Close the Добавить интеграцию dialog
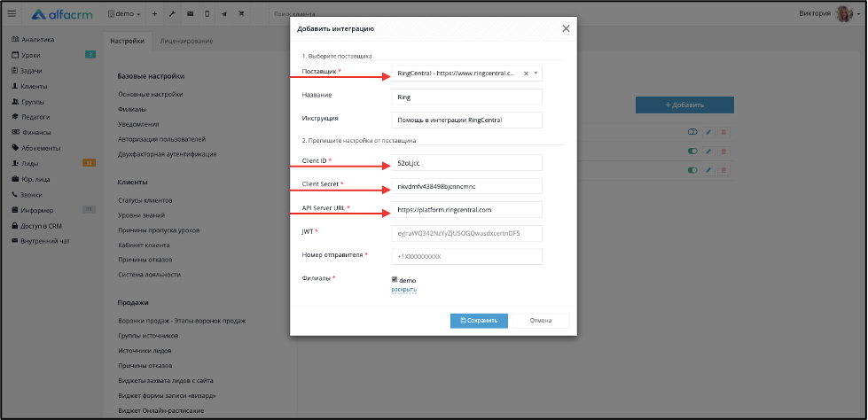Viewport: 868px width, 420px height. [566, 28]
